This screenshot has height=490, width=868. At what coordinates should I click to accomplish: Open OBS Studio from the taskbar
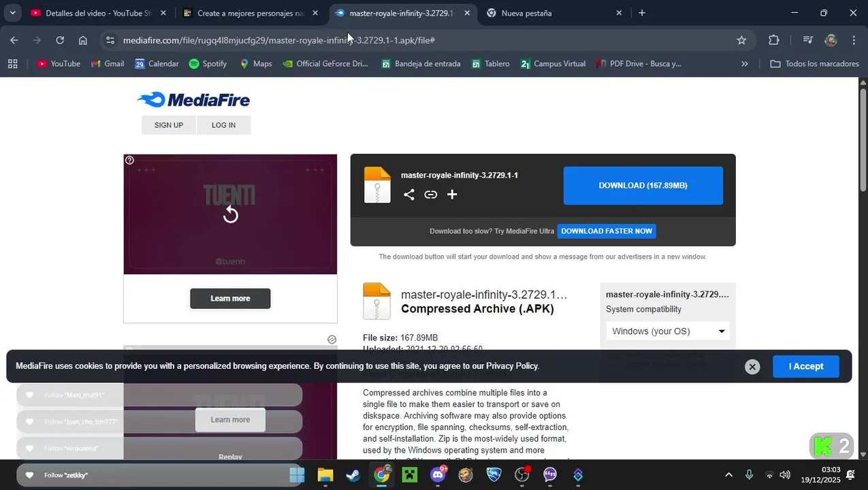click(x=522, y=475)
